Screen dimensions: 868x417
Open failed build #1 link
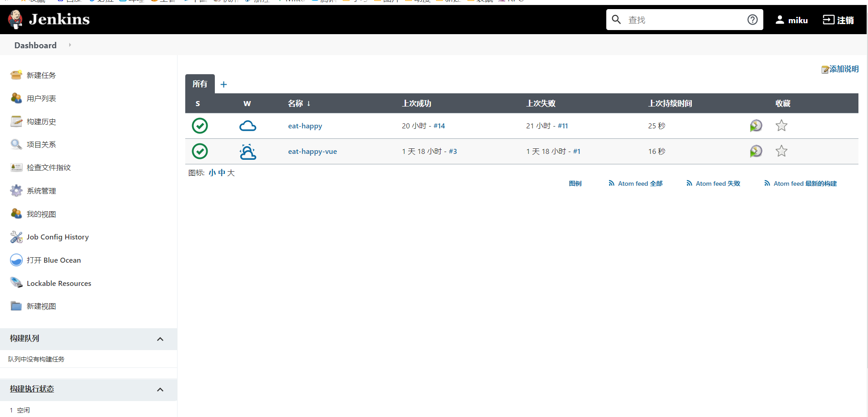pyautogui.click(x=577, y=151)
